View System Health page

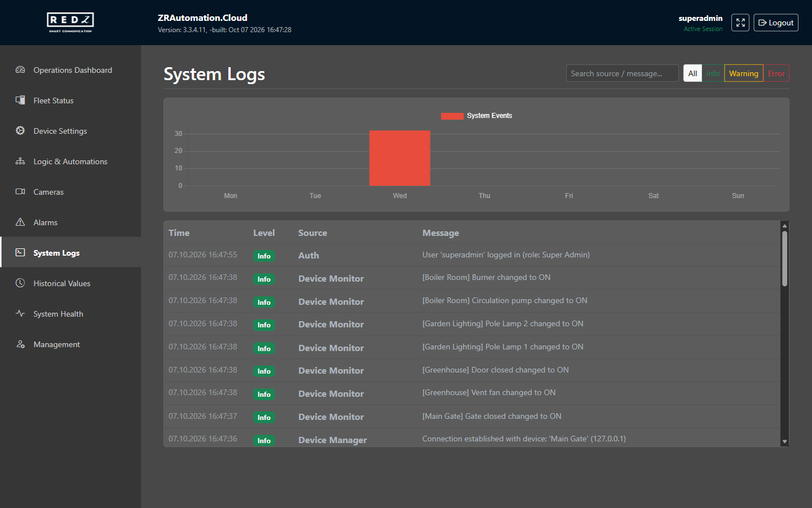(x=70, y=314)
